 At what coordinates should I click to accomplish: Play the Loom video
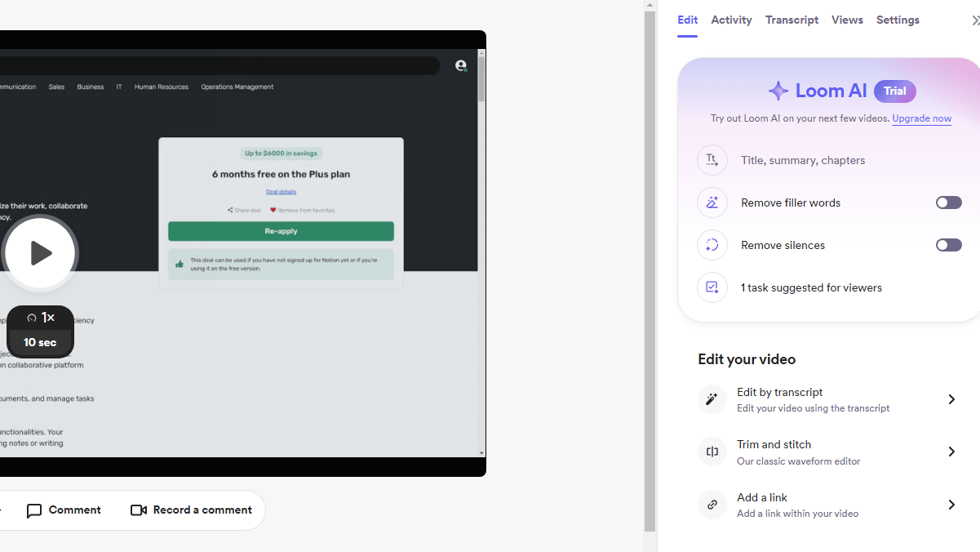pyautogui.click(x=39, y=253)
